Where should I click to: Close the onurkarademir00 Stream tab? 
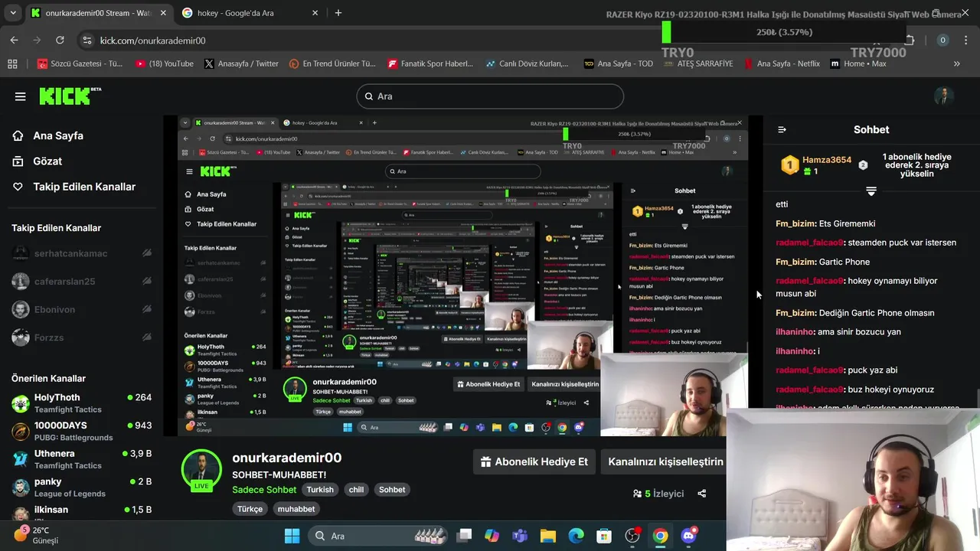(164, 13)
